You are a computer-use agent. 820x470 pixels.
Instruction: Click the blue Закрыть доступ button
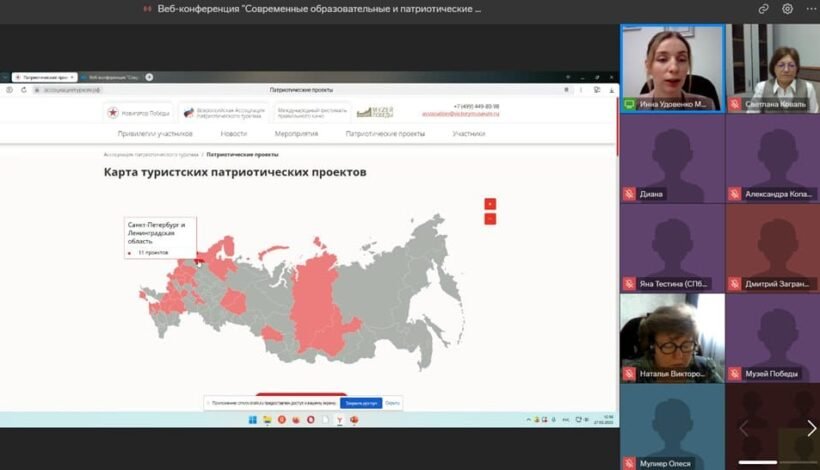coord(360,403)
